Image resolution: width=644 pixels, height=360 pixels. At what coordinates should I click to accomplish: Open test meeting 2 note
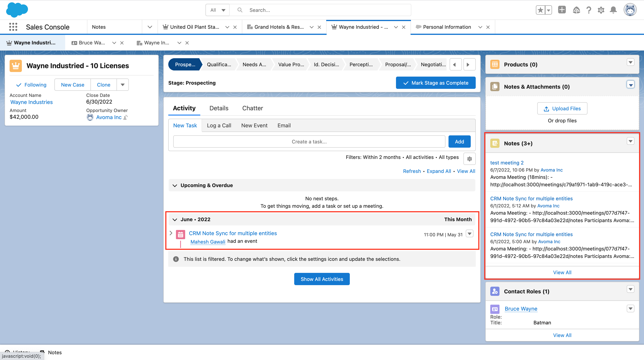click(507, 163)
